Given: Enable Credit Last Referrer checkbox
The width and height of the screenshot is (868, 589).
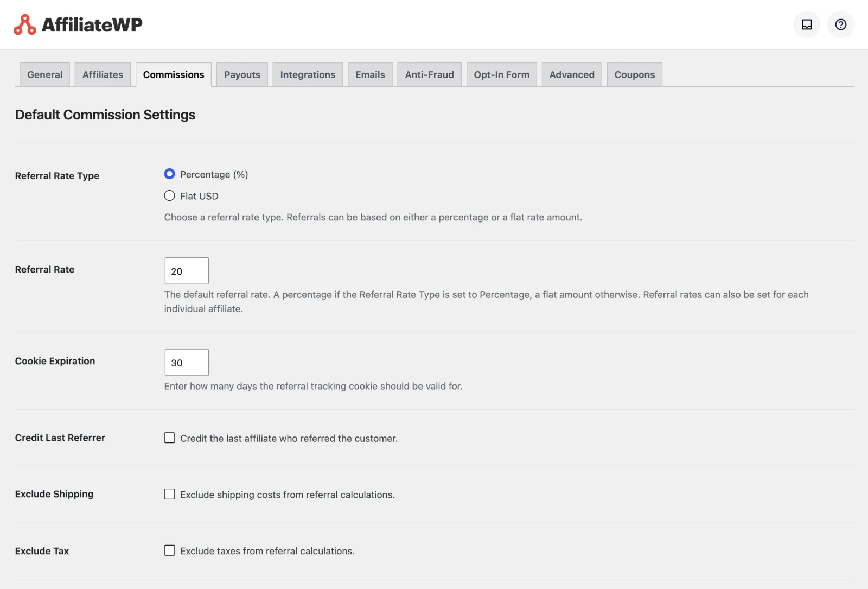Looking at the screenshot, I should coord(170,438).
